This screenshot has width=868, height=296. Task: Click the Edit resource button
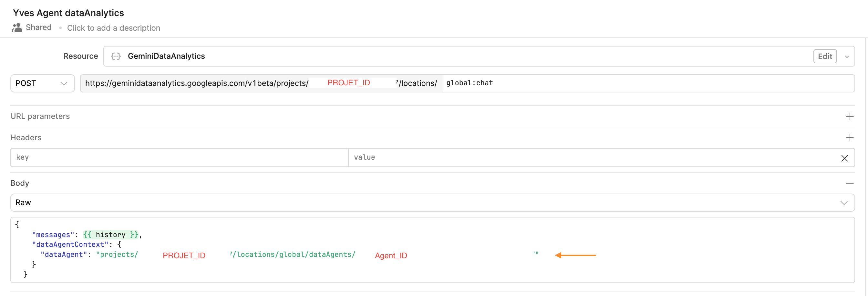(x=825, y=56)
